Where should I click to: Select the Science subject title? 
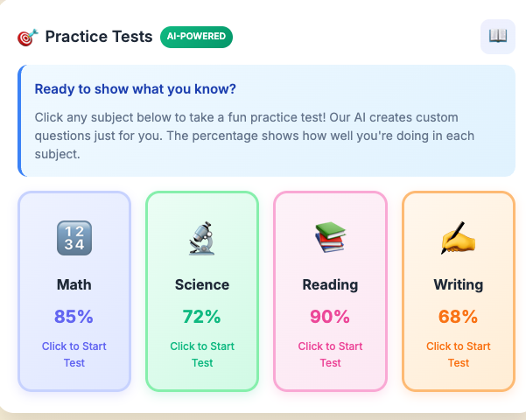[202, 284]
